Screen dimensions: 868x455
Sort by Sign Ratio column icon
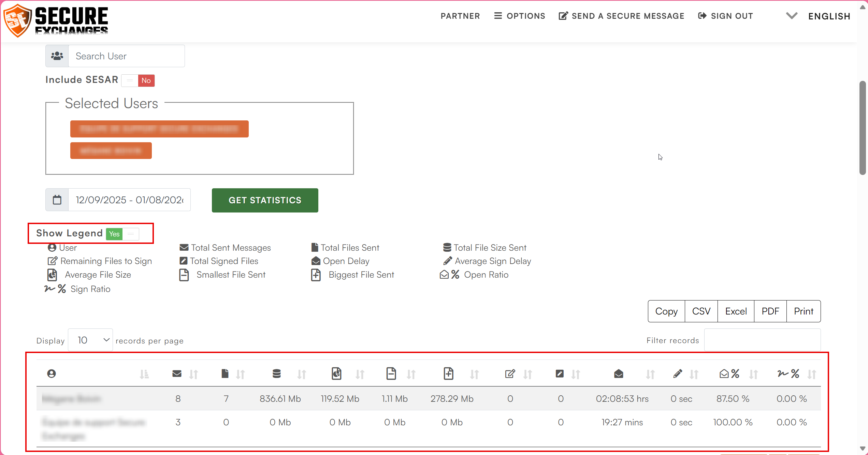(788, 374)
